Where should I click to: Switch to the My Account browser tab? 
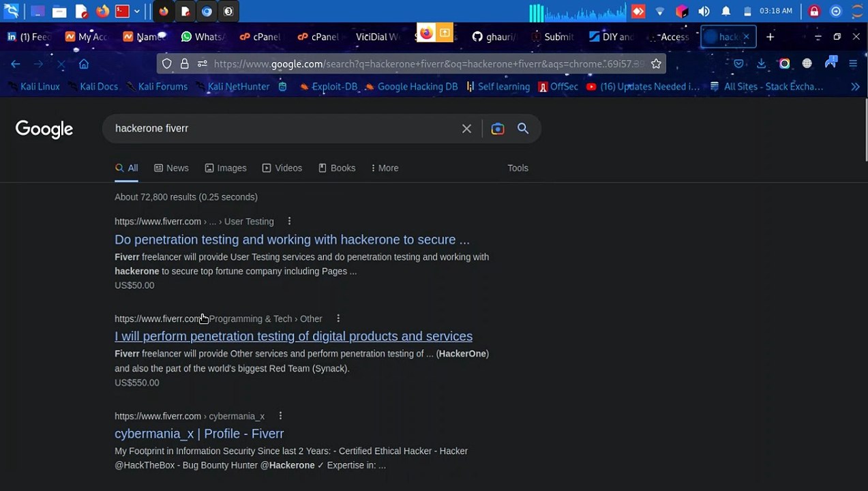(87, 37)
